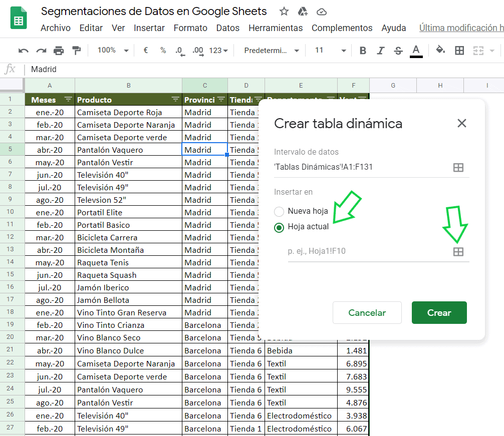Open the Ayuda menu
The height and width of the screenshot is (436, 504).
click(393, 28)
